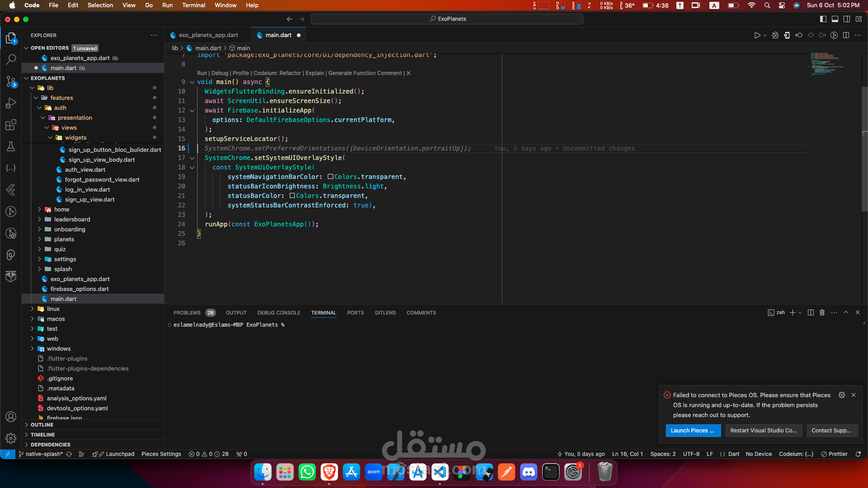Open the Run dropdown arrow beside play
The height and width of the screenshot is (488, 868).
(765, 35)
